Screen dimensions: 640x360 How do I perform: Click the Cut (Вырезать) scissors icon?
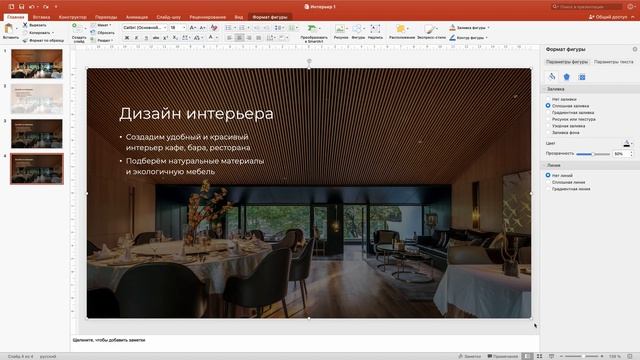pos(25,25)
